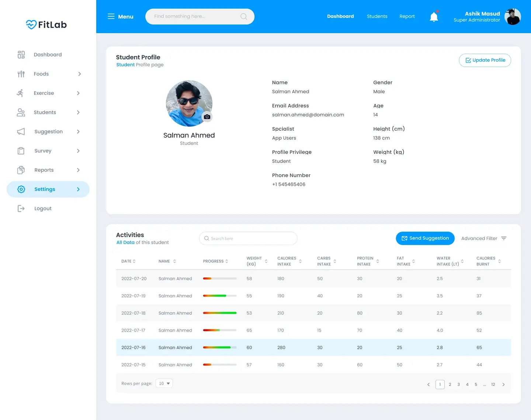Click the Suggestion megaphone icon
Screen dimensions: 531x420
pyautogui.click(x=21, y=132)
